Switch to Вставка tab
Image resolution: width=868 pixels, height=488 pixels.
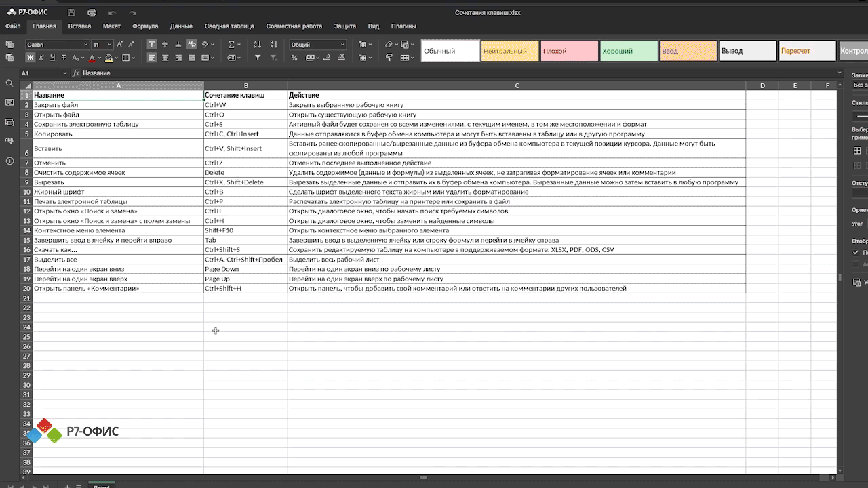[79, 26]
